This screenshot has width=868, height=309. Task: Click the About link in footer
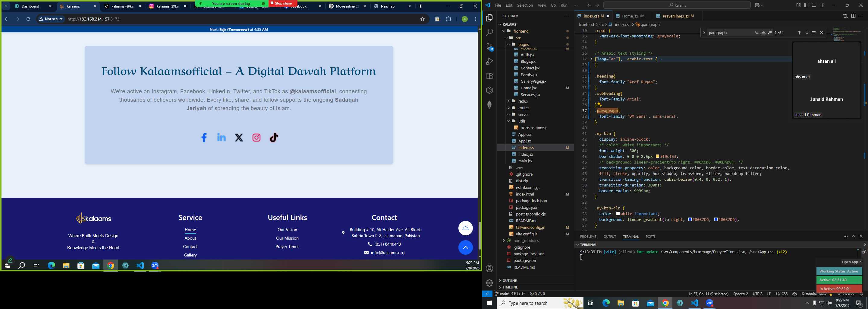click(x=190, y=238)
